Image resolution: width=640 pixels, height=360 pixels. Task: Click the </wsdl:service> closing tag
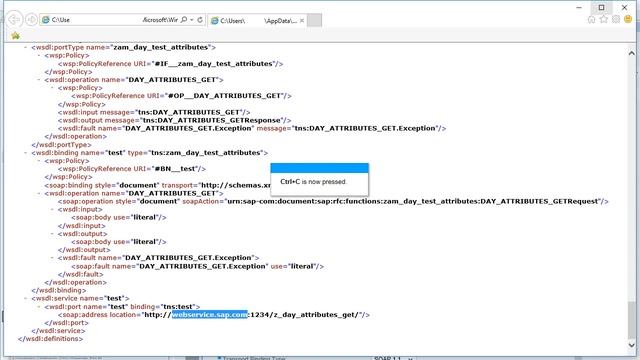58,331
